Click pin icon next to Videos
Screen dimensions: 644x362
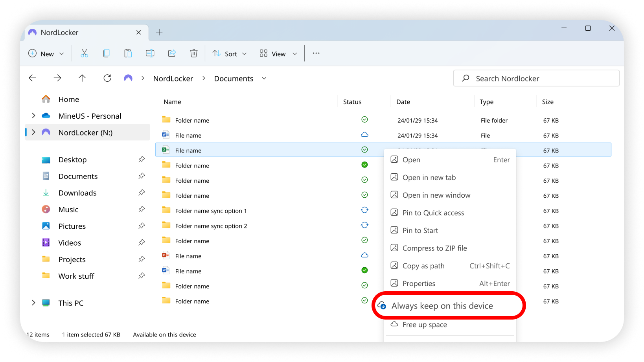pyautogui.click(x=142, y=243)
